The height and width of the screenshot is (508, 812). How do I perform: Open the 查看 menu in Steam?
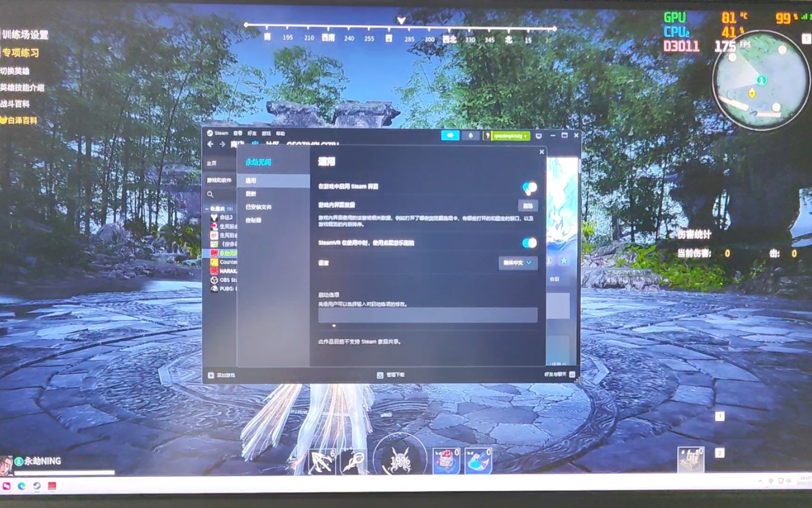238,134
